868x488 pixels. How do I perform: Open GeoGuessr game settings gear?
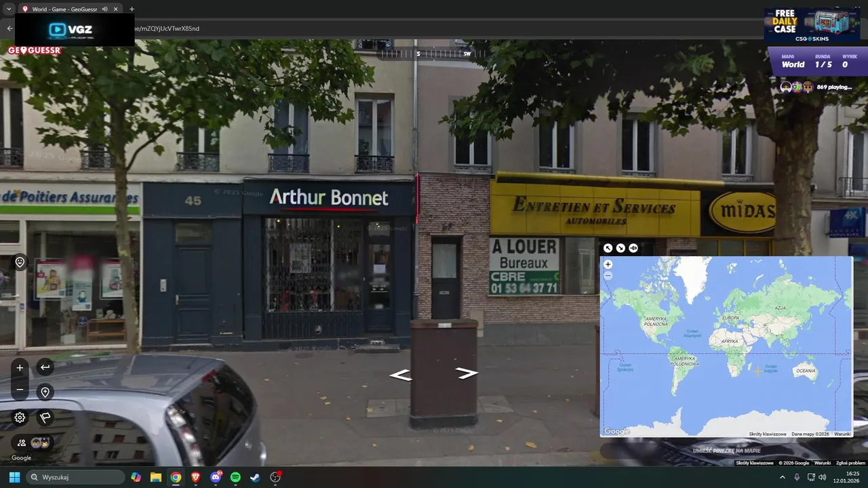pyautogui.click(x=20, y=418)
